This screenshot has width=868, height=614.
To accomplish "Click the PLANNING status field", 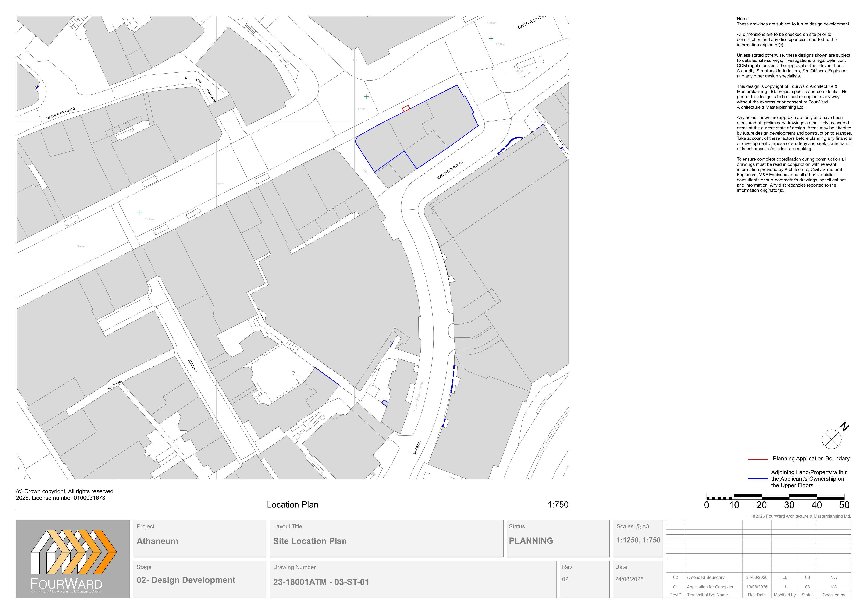I will (x=558, y=539).
